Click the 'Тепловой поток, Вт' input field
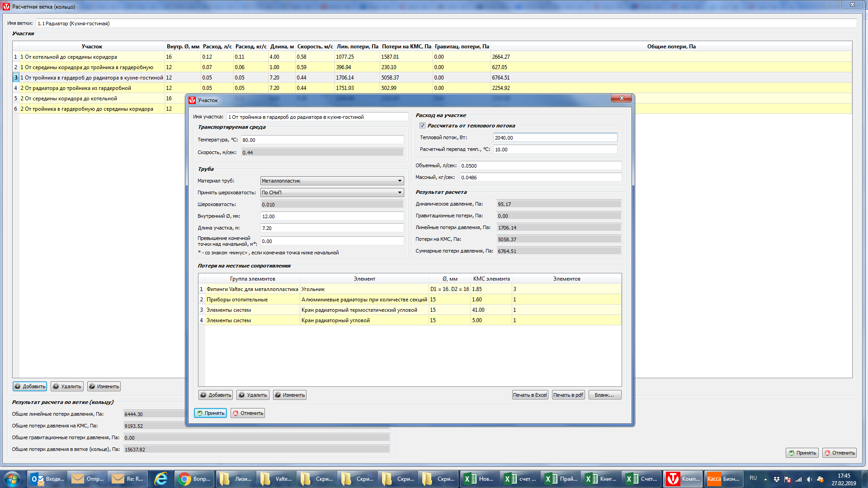The image size is (868, 488). pyautogui.click(x=555, y=138)
